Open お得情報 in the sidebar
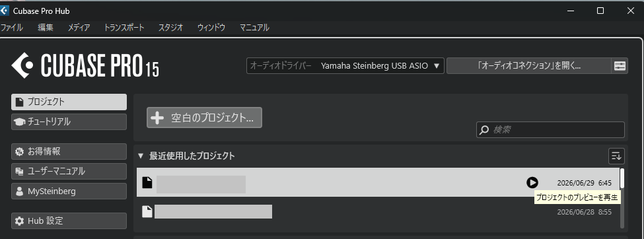This screenshot has width=644, height=239. pos(69,151)
